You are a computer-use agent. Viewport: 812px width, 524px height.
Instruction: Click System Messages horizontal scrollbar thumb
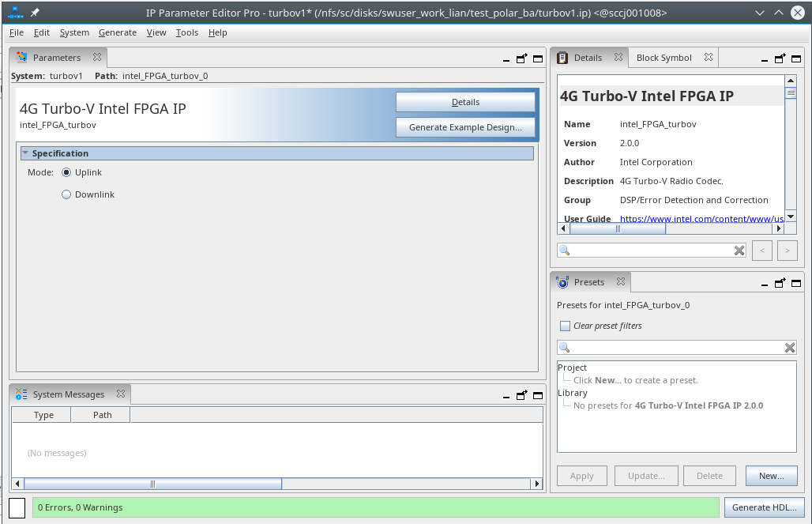click(x=152, y=484)
